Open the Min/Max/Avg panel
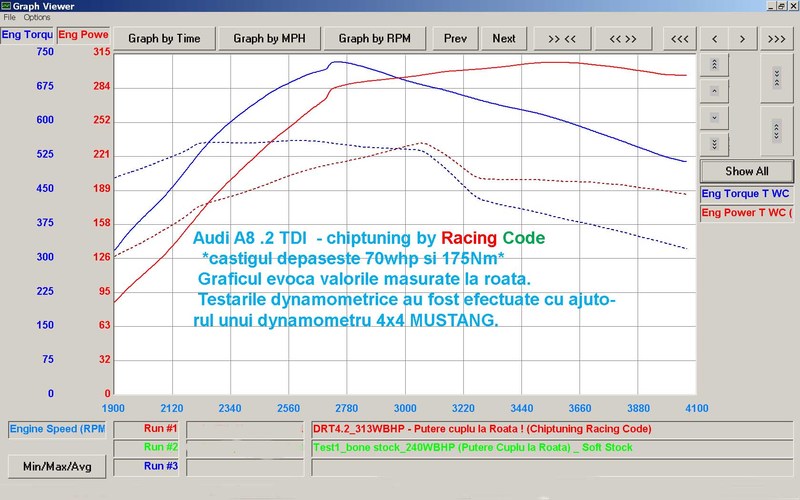The image size is (800, 500). click(57, 466)
